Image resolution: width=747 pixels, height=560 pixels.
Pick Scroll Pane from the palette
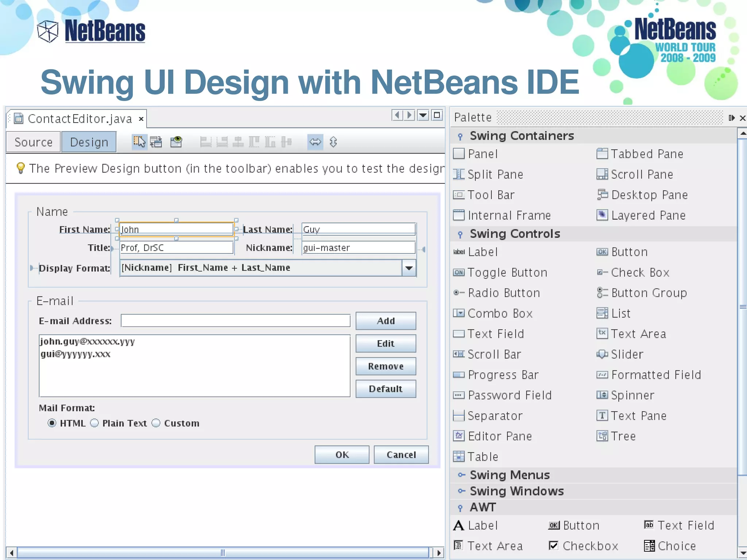tap(635, 174)
